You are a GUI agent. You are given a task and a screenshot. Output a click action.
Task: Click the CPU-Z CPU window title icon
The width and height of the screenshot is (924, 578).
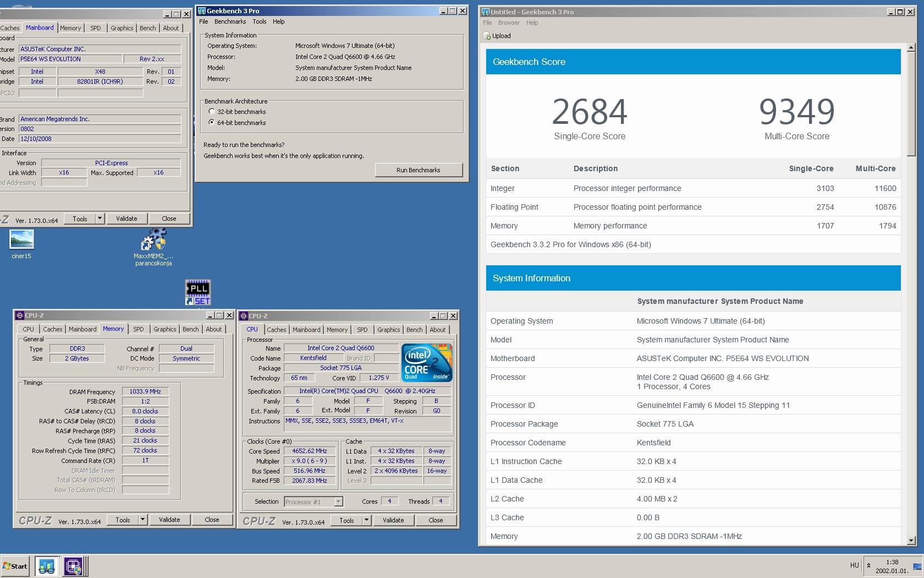pos(244,316)
